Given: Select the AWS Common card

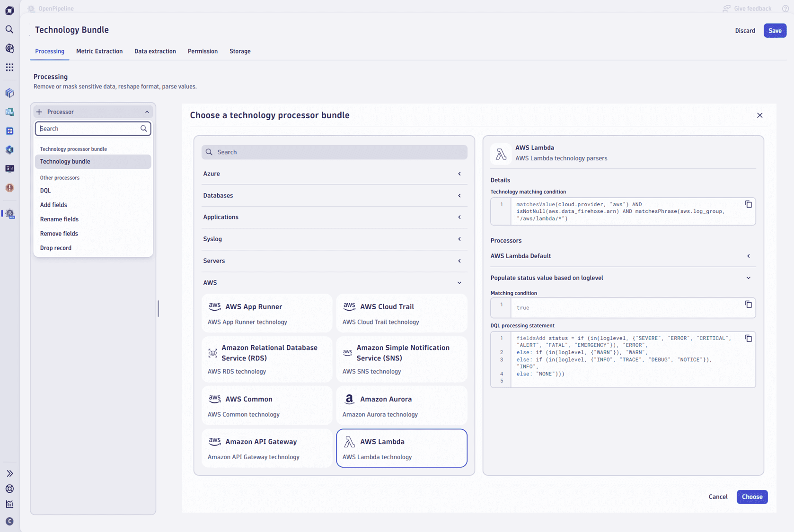Looking at the screenshot, I should [x=267, y=405].
